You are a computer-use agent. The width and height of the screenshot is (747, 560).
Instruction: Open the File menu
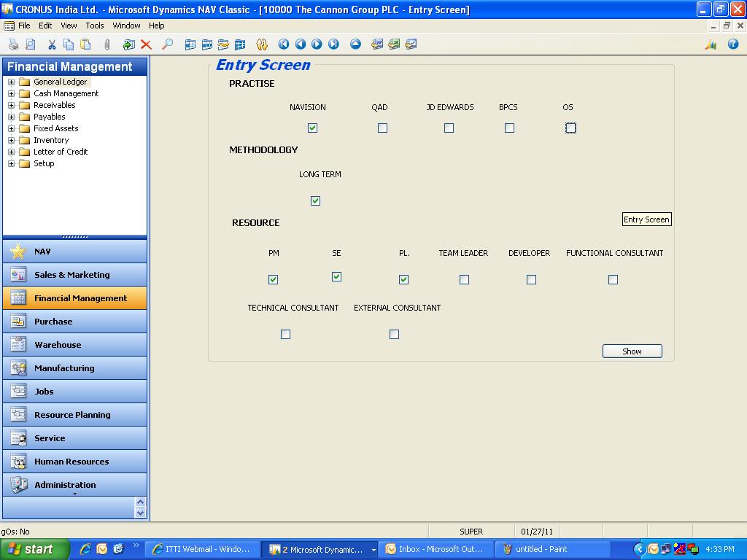[24, 26]
